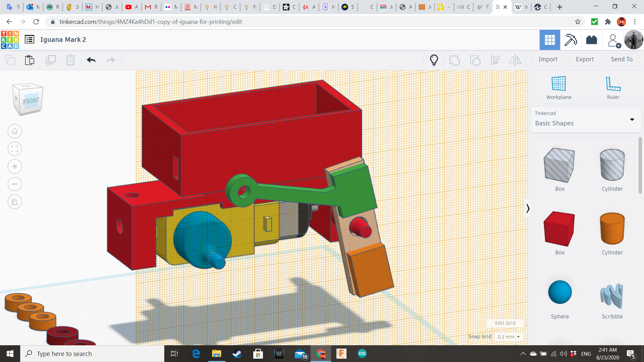Toggle Show all lightbulb icon
Screen dimensions: 644x362
click(434, 60)
